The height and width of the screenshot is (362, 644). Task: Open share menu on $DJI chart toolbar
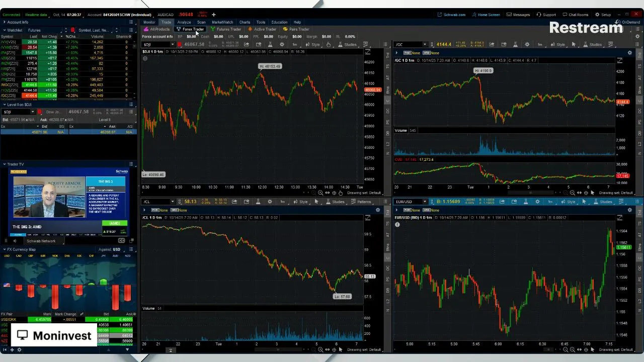point(247,44)
